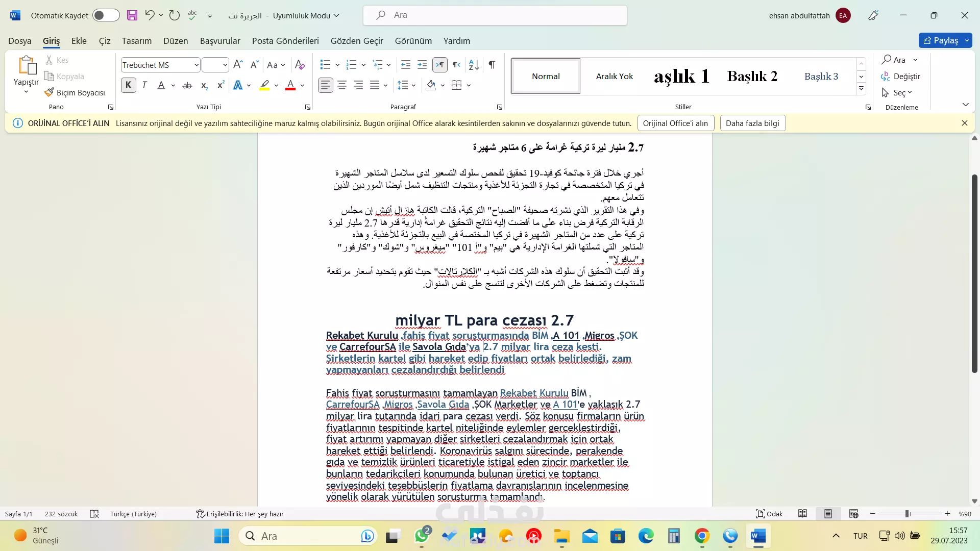Open Biçim Boyacısı format painter
The height and width of the screenshot is (551, 980).
[x=75, y=92]
